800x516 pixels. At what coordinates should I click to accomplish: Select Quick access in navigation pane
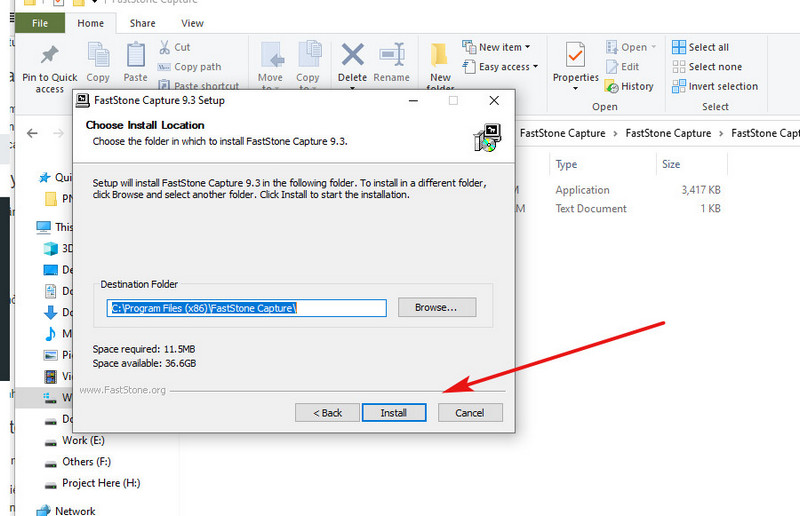pos(55,178)
